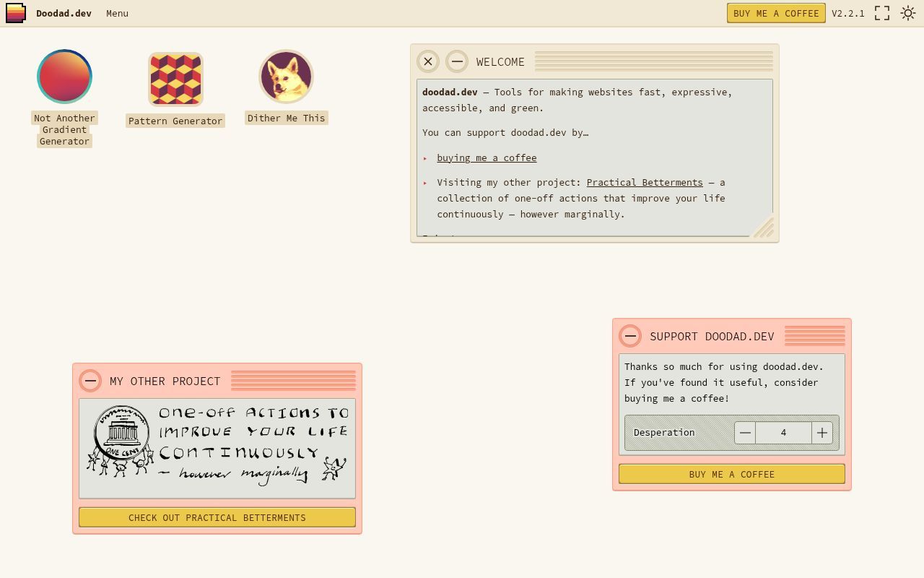Viewport: 924px width, 578px height.
Task: Click the one-cent Practical Betterments illustration
Action: [x=217, y=448]
